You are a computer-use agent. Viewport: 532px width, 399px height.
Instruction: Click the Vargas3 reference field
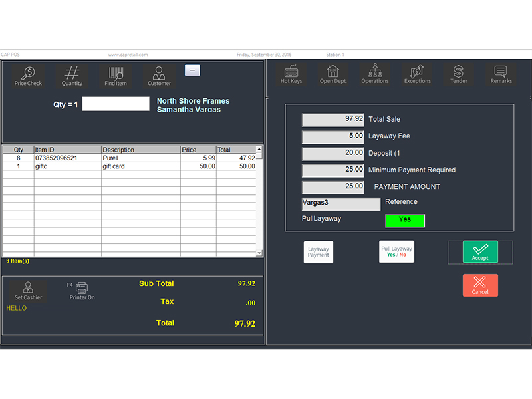coord(341,203)
